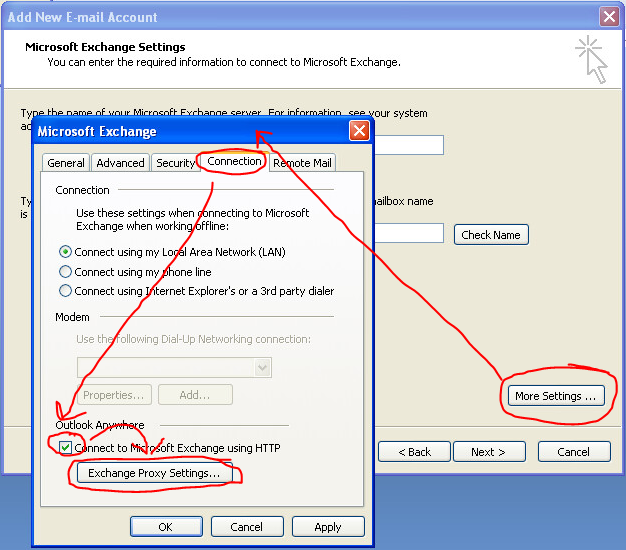Click the Microsoft Exchange Settings heading
This screenshot has width=626, height=550.
[105, 47]
